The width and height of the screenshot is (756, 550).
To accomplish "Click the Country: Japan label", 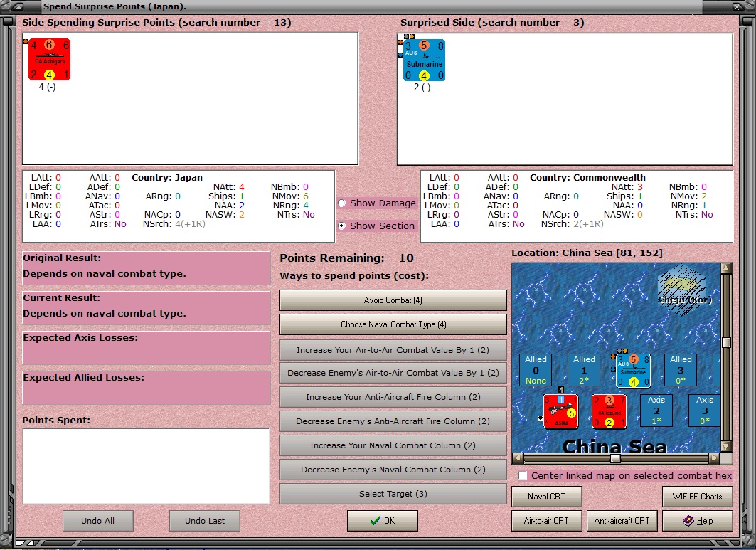I will (x=167, y=178).
